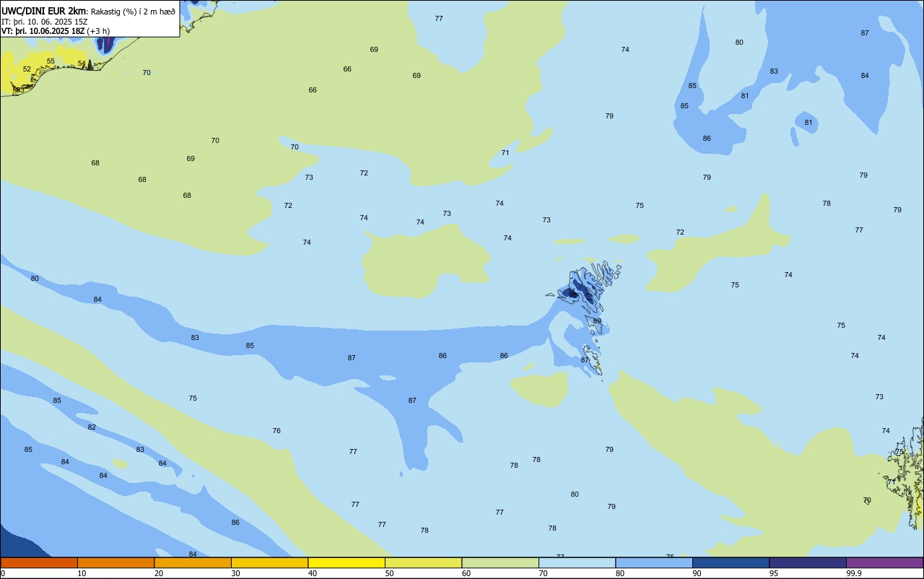Viewport: 924px width, 579px height.
Task: Click the '20' legend tick label
Action: click(159, 573)
